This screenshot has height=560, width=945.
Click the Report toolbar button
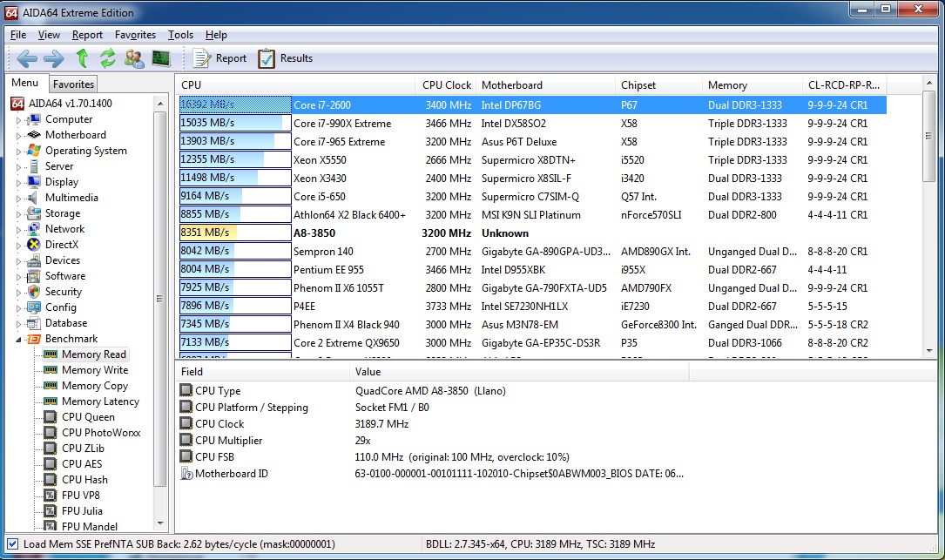[x=219, y=58]
